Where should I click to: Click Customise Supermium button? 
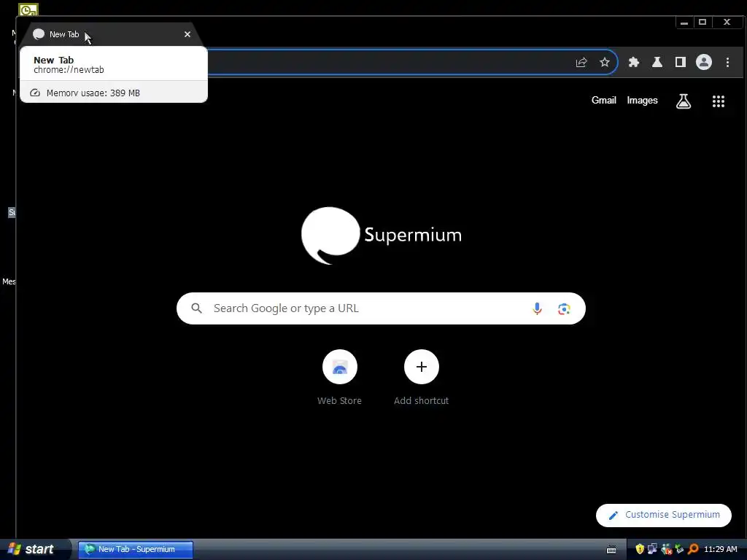coord(664,516)
